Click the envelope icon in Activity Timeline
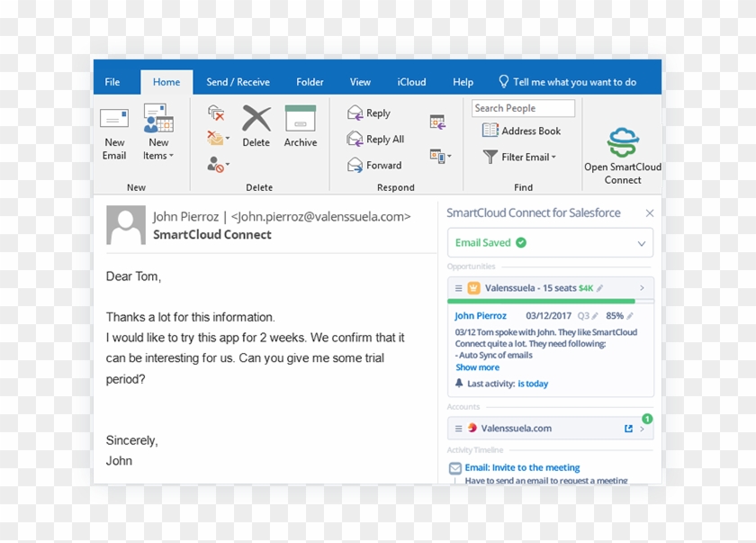Screen dimensions: 756x543 tap(454, 468)
